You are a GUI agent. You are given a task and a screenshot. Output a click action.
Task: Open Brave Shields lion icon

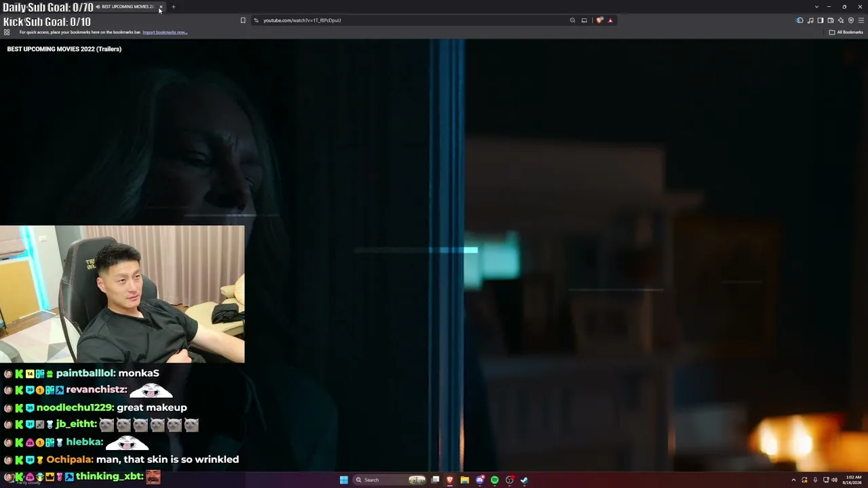coord(599,20)
